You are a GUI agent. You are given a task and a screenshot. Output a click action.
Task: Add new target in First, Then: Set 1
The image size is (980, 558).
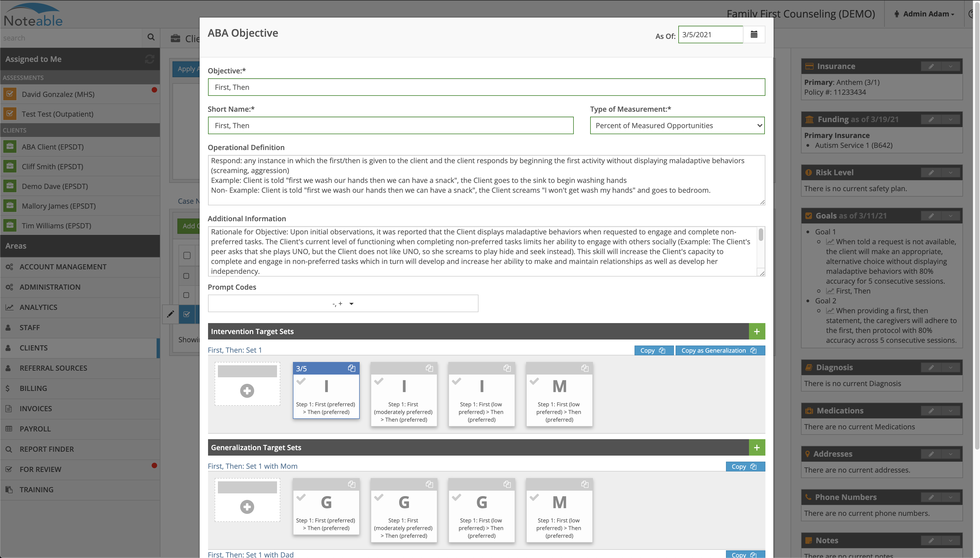[247, 390]
